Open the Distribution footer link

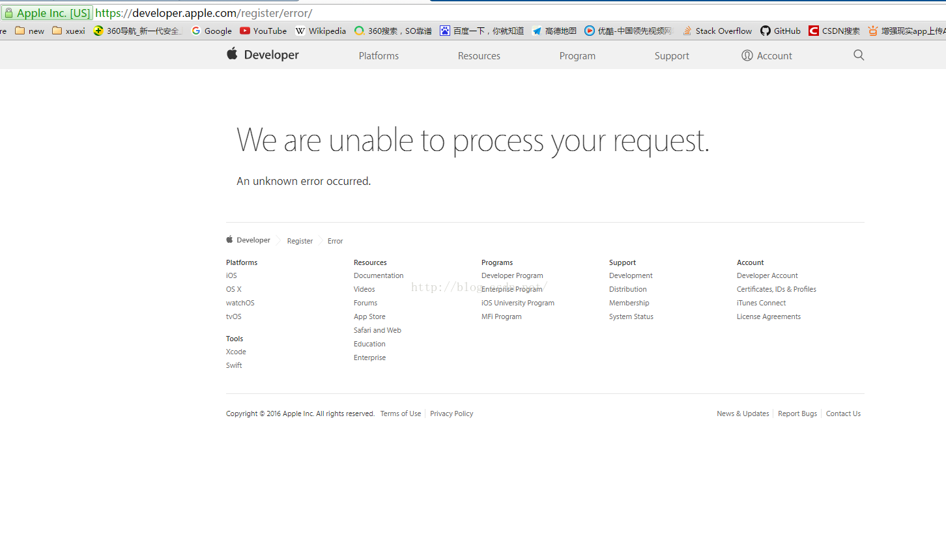[628, 289]
